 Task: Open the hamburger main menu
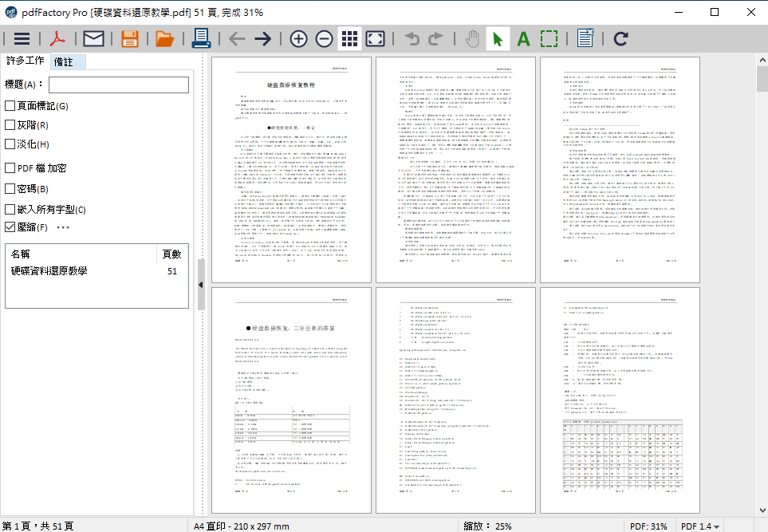22,38
